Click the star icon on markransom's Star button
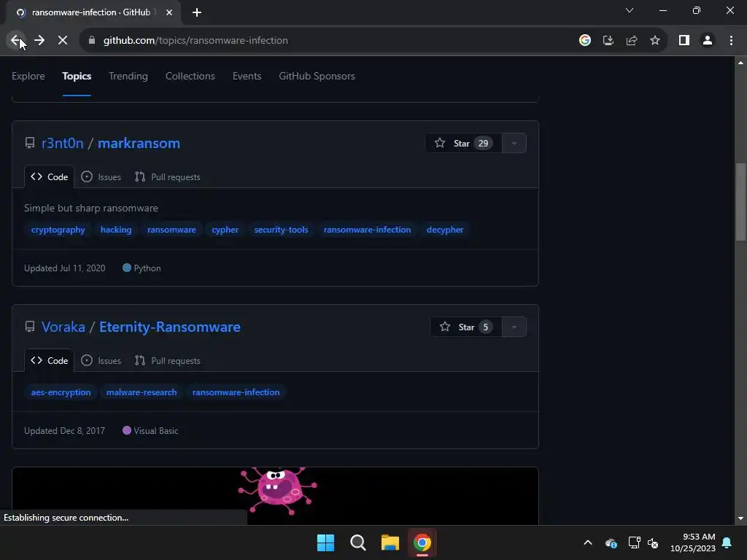747x560 pixels. click(x=440, y=143)
